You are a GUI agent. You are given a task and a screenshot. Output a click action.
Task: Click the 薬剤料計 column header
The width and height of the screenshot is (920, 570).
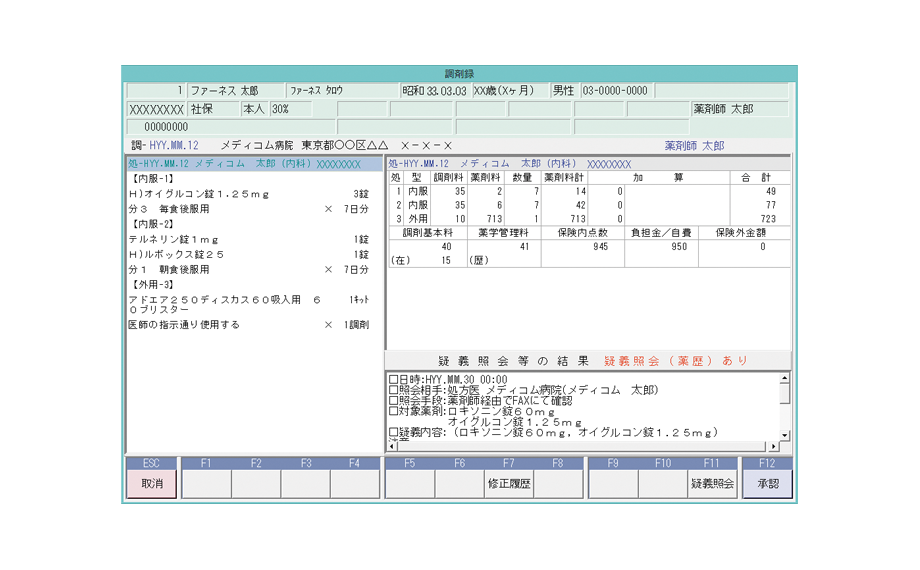564,177
